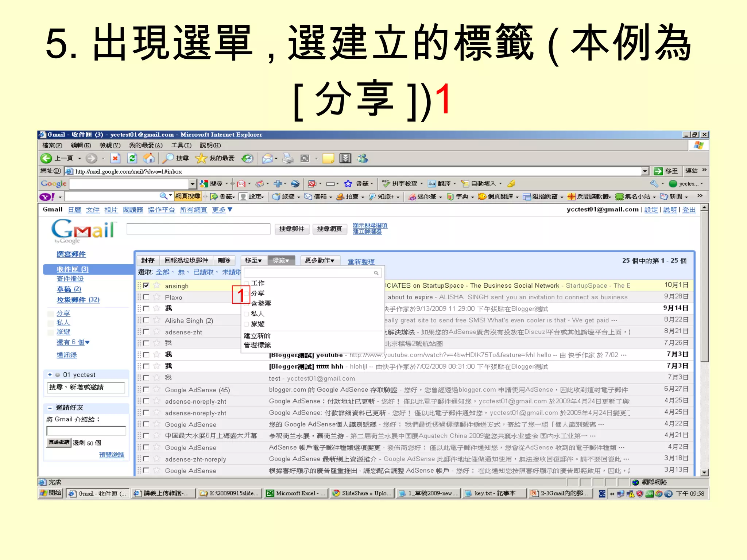Open the 我的最愛(A) menu

tap(146, 145)
